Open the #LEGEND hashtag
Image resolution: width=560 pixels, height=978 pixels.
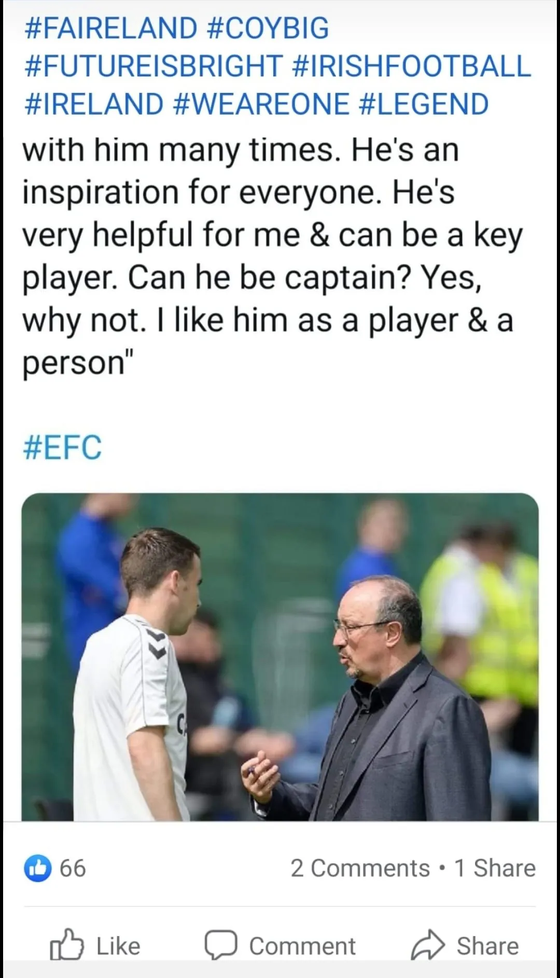pyautogui.click(x=424, y=104)
